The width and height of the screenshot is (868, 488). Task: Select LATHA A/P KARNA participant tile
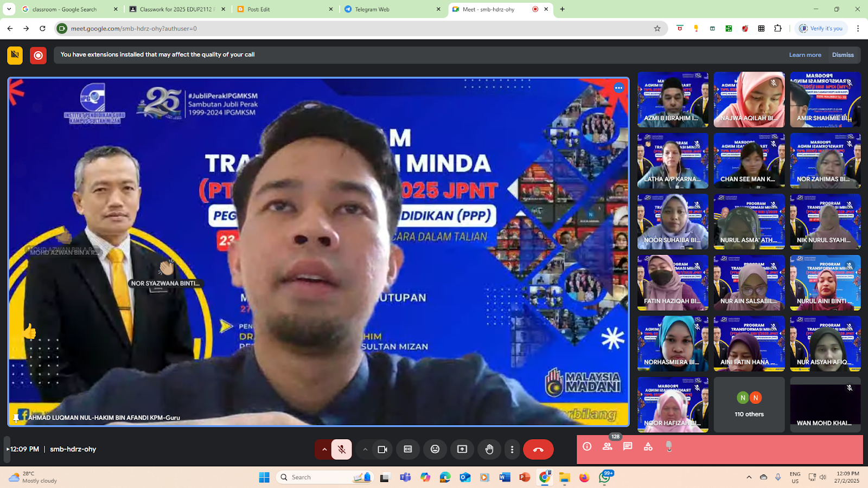[x=673, y=161]
